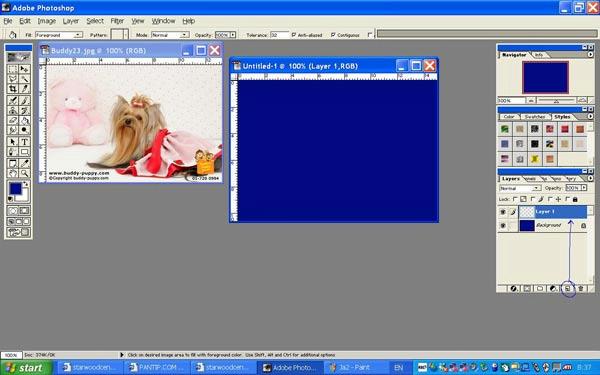
Task: Open the Mode Normal dropdown in options bar
Action: point(170,35)
